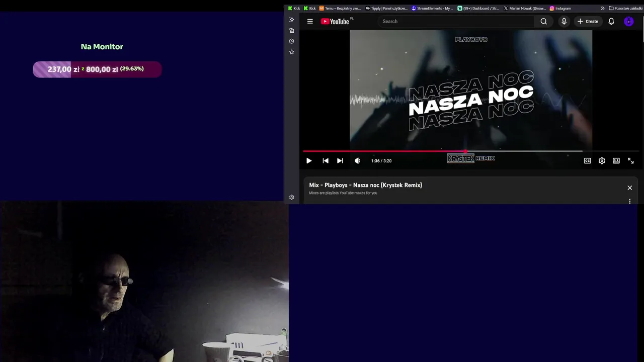Open the Tipply panel bookmark
Viewport: 644px width, 362px height.
point(386,8)
